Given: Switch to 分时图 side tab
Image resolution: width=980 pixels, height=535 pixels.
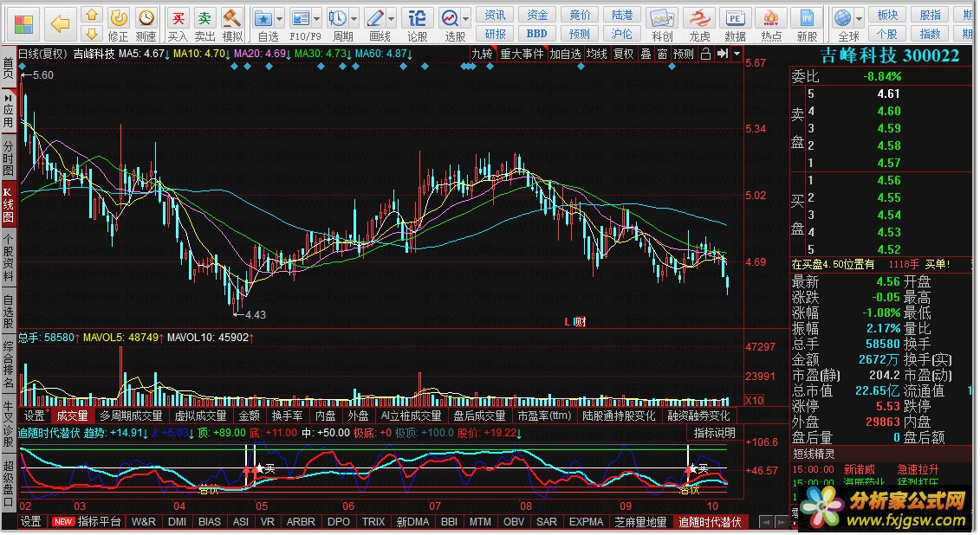Looking at the screenshot, I should (8, 158).
